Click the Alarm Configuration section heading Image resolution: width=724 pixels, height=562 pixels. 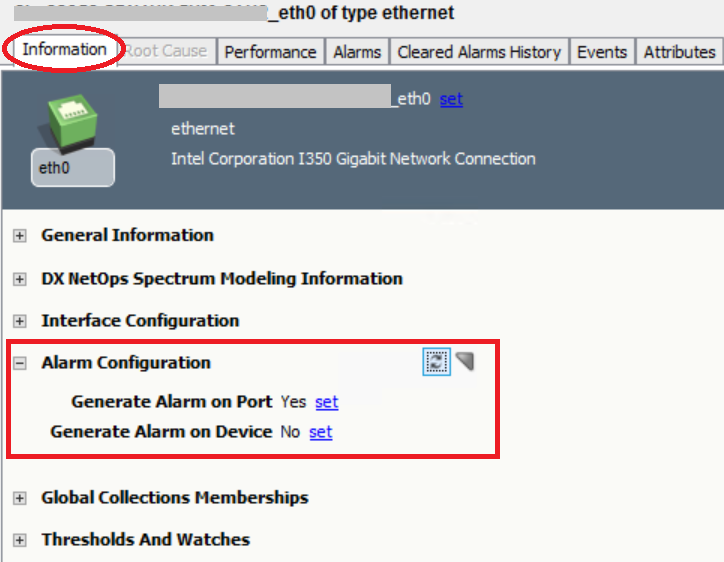coord(126,363)
